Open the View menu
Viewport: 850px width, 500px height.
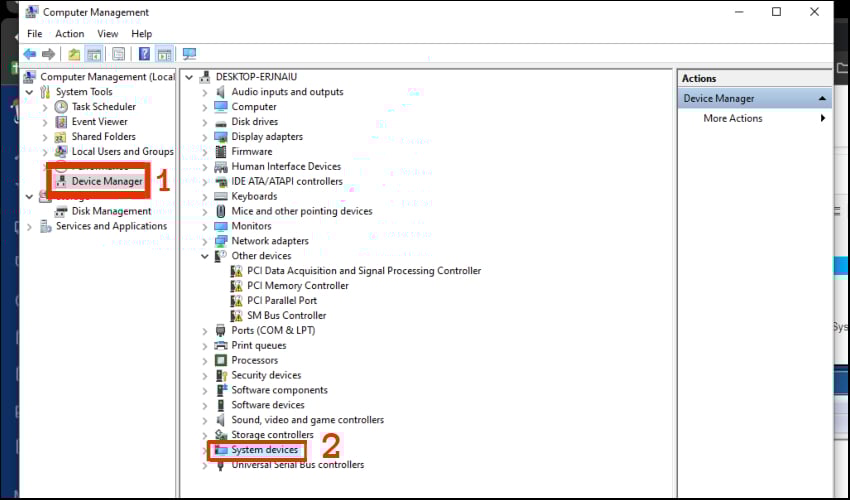[x=107, y=34]
